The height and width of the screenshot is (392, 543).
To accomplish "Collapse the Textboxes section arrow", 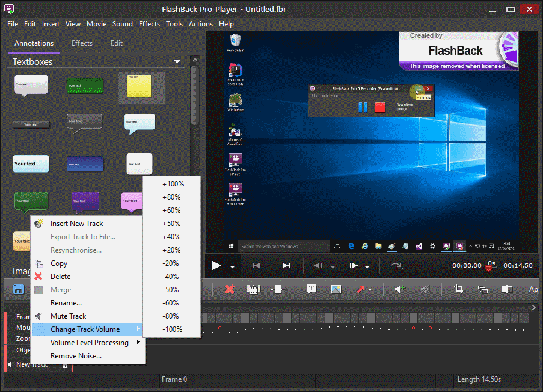I will [x=177, y=62].
